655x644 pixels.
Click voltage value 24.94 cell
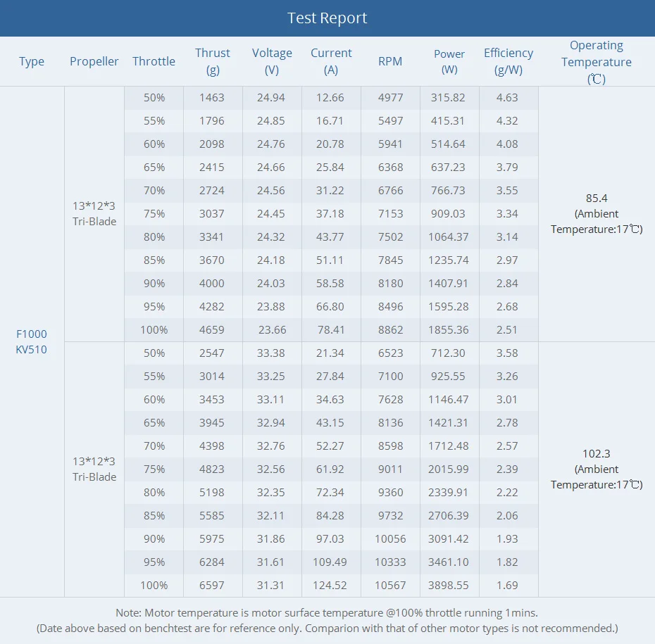pyautogui.click(x=271, y=98)
